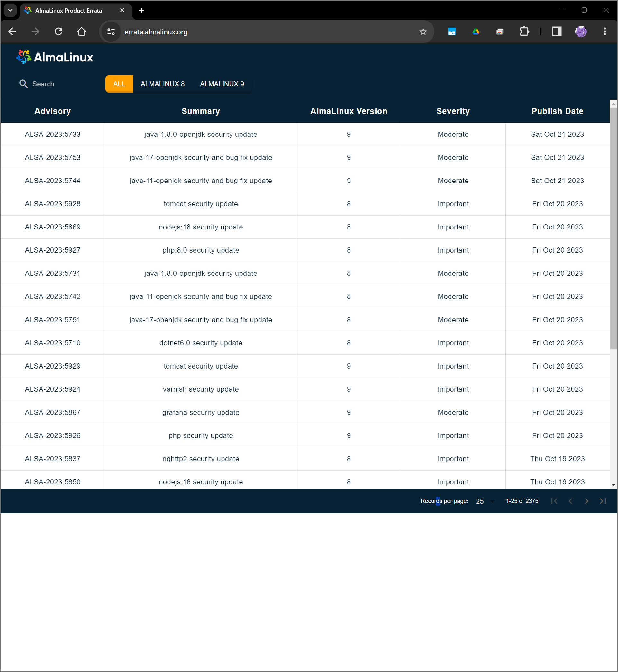Open the browser extensions puzzle icon
The image size is (618, 672).
click(524, 32)
